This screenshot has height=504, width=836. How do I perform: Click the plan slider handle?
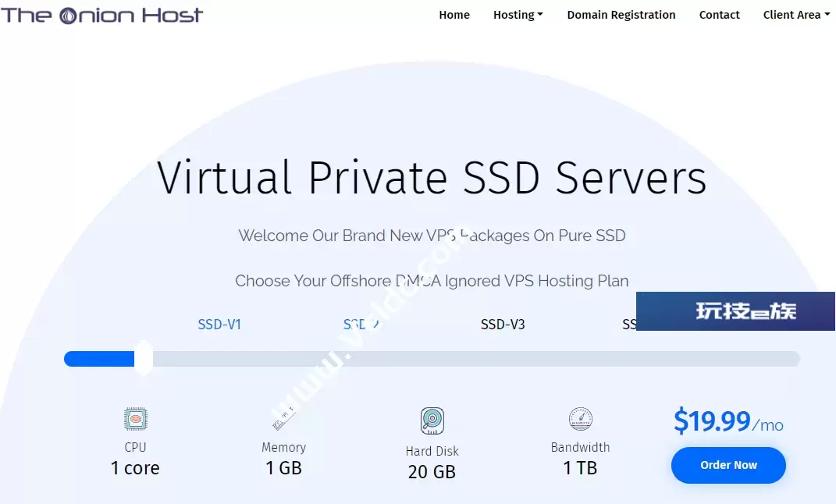(x=144, y=359)
